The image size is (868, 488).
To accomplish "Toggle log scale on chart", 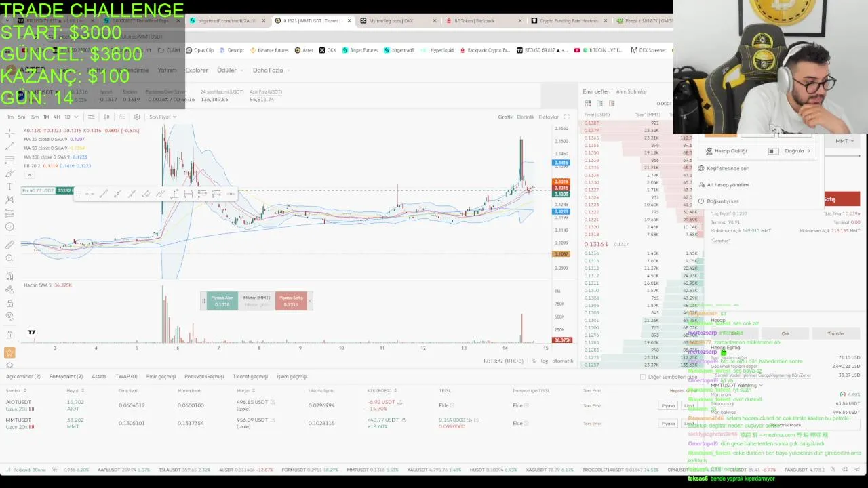I will (x=545, y=361).
